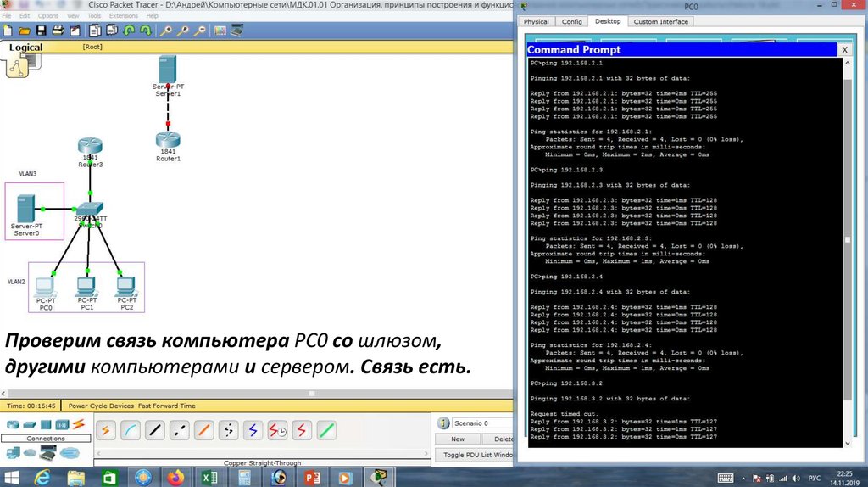868x487 pixels.
Task: Open Custom Devices dialog toolbar icon
Action: [x=237, y=31]
